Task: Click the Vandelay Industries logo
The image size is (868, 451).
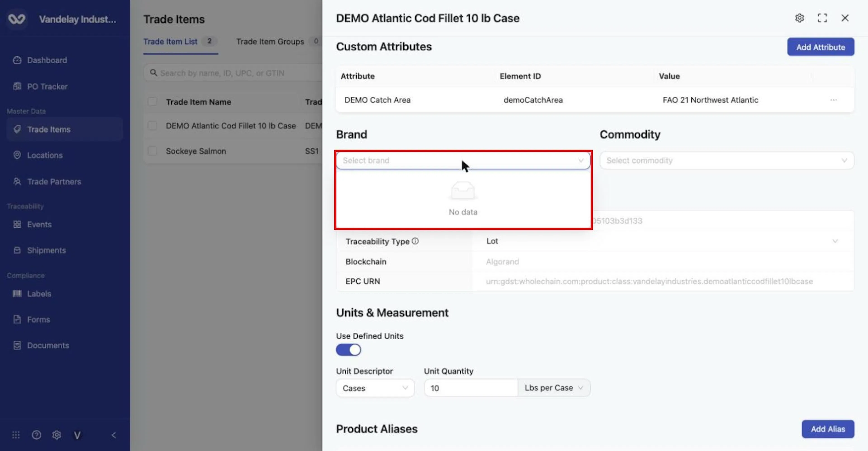Action: tap(17, 19)
